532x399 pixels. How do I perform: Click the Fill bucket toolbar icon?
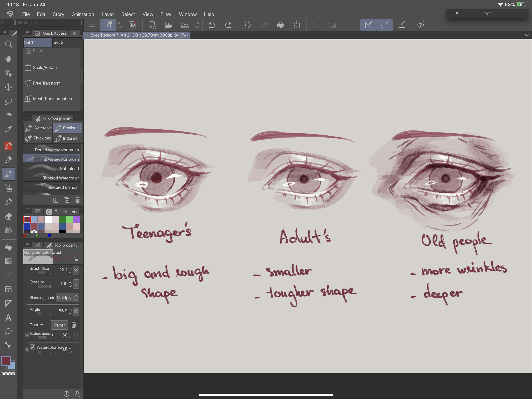coord(280,25)
